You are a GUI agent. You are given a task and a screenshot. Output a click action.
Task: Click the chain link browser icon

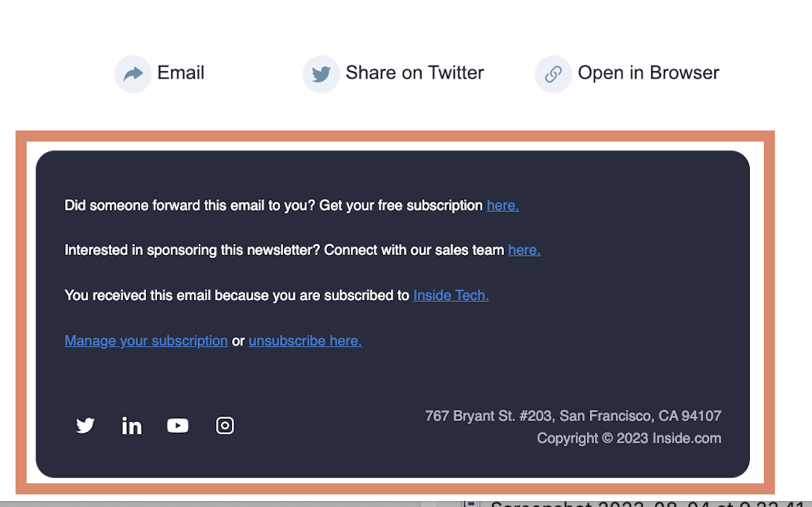click(553, 74)
